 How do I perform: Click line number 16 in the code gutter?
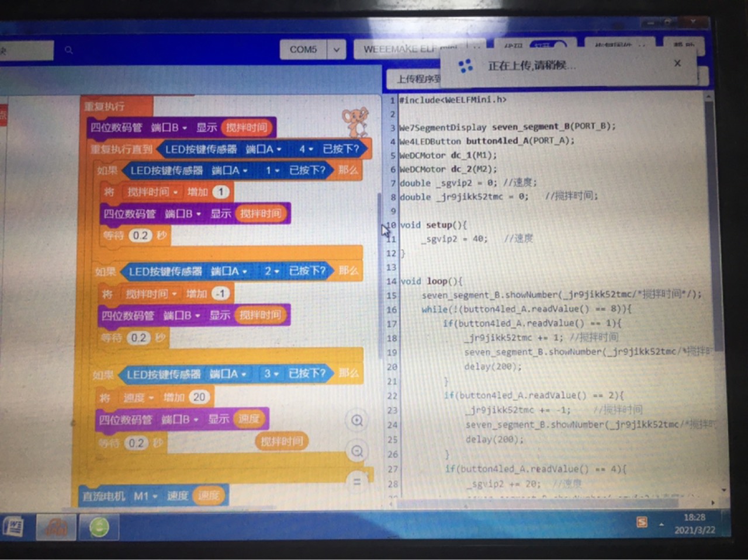click(392, 309)
